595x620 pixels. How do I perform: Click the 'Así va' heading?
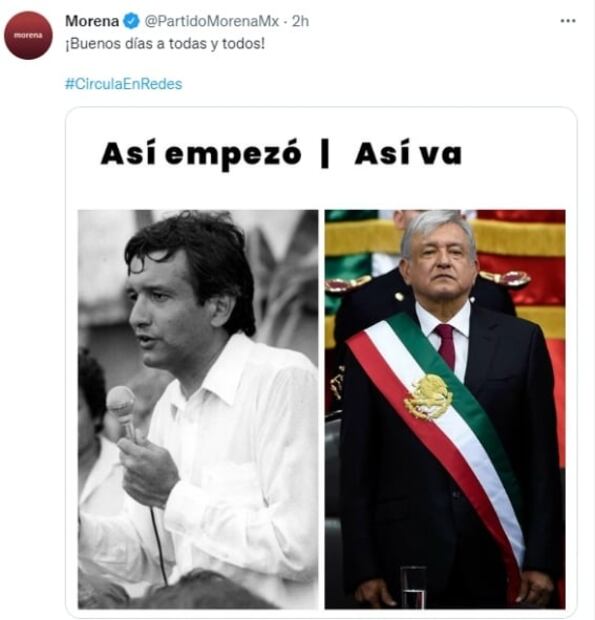coord(408,153)
